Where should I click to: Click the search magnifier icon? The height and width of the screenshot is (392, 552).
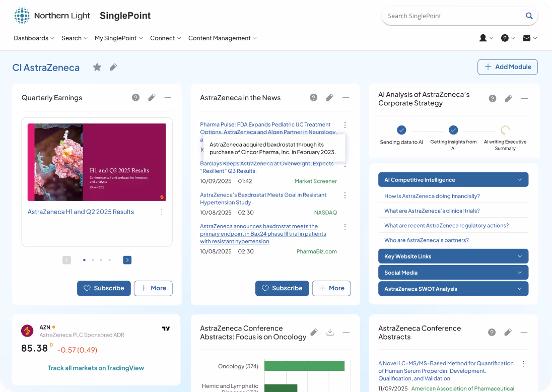coord(529,16)
